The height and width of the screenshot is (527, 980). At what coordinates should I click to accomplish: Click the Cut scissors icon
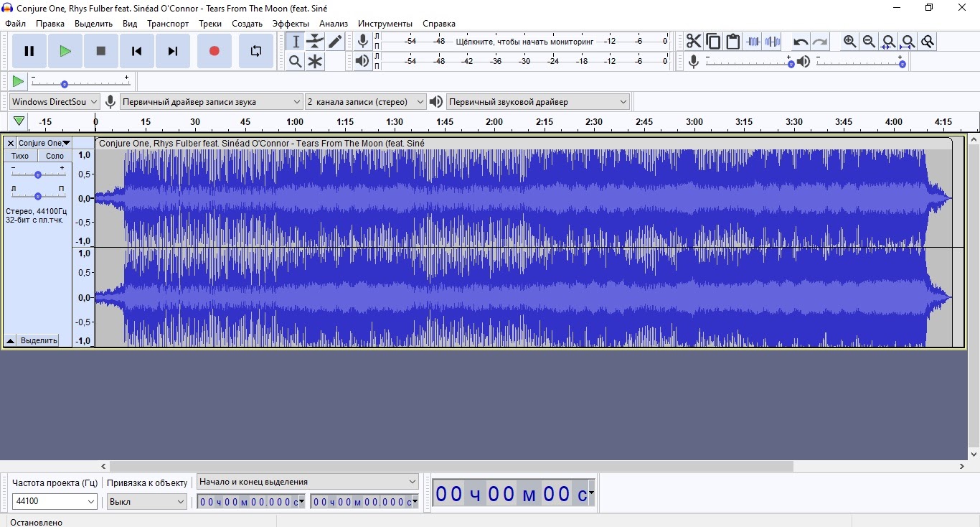(693, 42)
